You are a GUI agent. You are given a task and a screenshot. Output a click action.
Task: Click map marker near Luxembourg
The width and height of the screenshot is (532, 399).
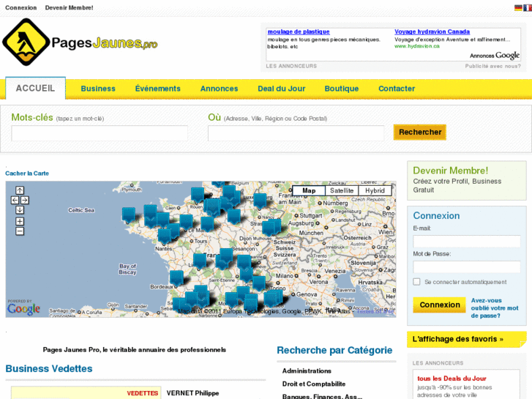[260, 201]
